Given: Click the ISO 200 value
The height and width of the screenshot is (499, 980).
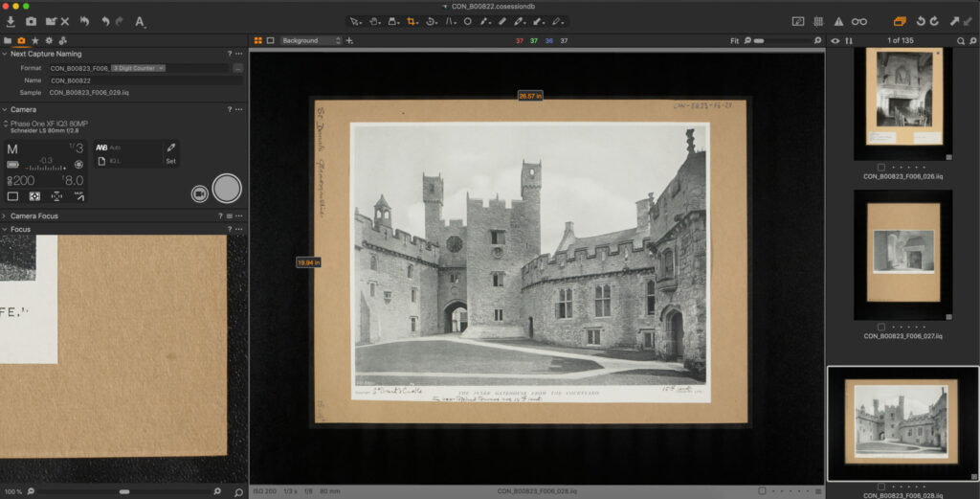Looking at the screenshot, I should click(x=21, y=181).
